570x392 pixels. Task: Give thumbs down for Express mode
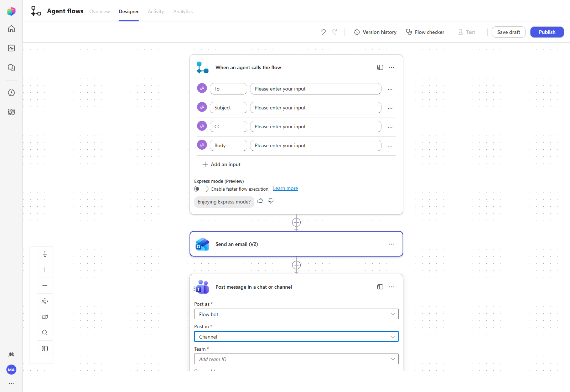(x=271, y=201)
